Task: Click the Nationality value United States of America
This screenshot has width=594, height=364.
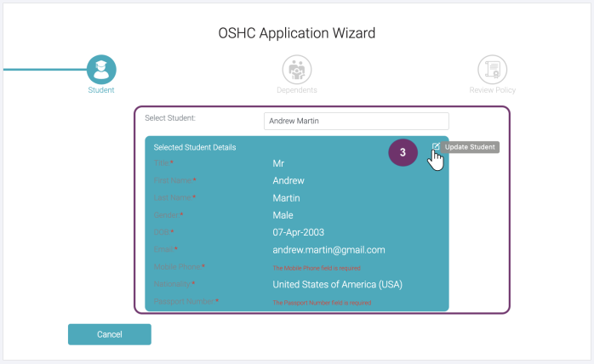Action: pos(337,284)
